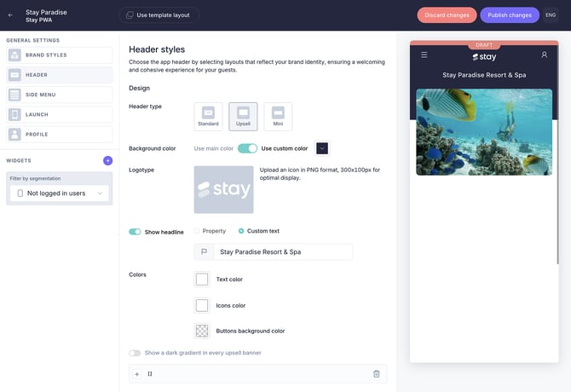Screen dimensions: 571x392
Task: Enable dark gradient in upsell banners
Action: tap(135, 353)
